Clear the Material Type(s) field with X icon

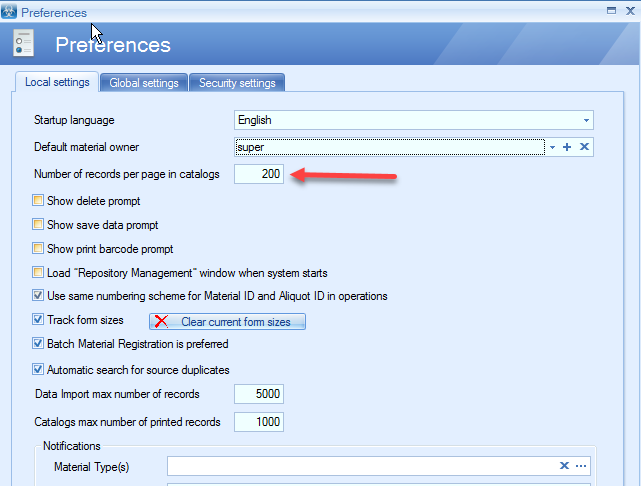tap(564, 466)
